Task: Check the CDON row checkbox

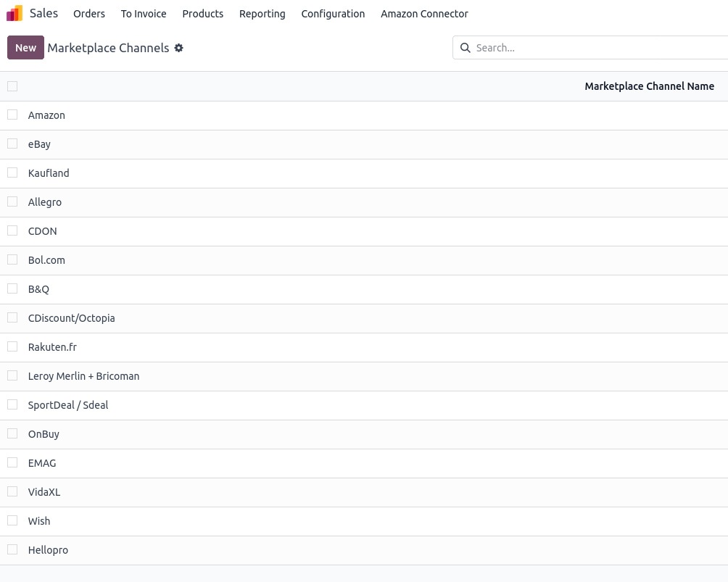Action: coord(12,230)
